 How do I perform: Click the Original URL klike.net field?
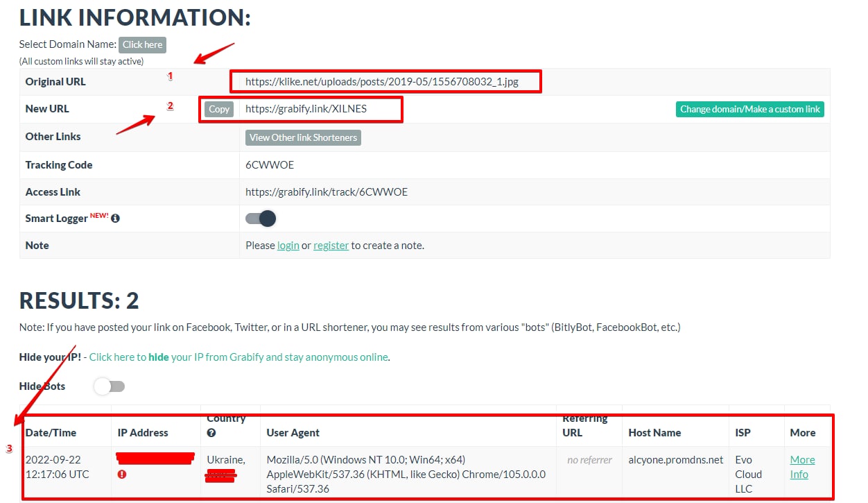coord(382,82)
